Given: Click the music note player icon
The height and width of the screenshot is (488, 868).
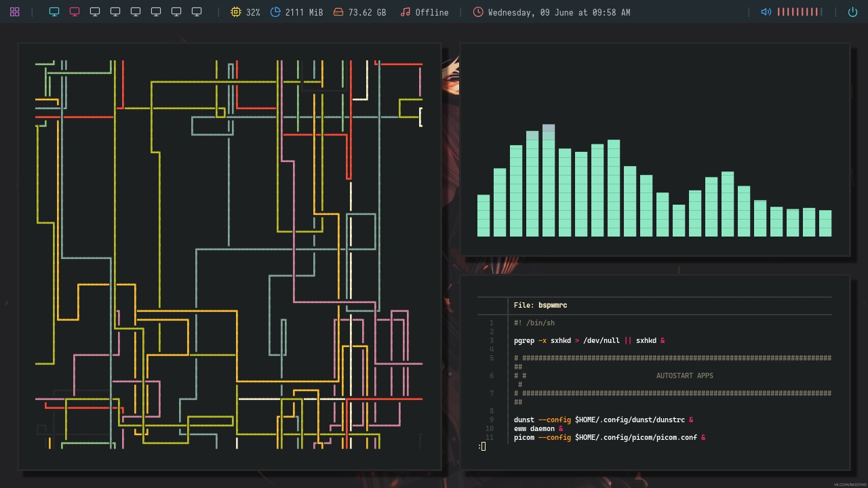Looking at the screenshot, I should pyautogui.click(x=406, y=12).
